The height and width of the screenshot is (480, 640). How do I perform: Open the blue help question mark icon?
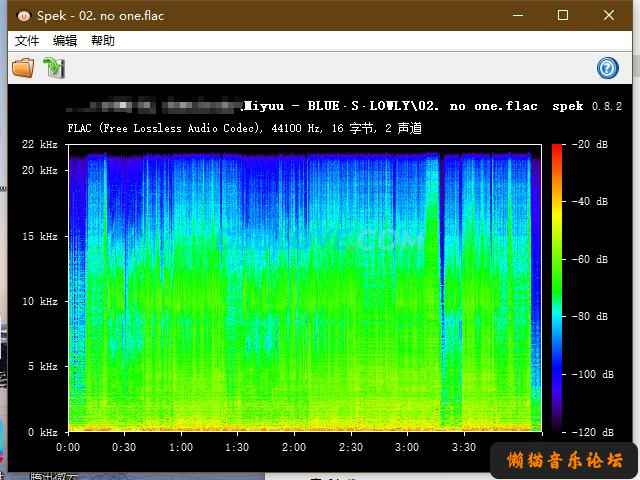[608, 68]
